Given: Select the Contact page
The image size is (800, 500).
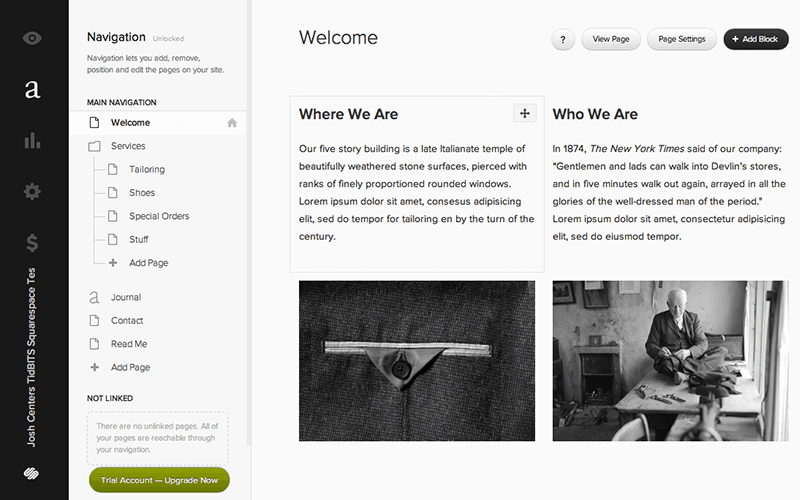Looking at the screenshot, I should click(x=127, y=321).
